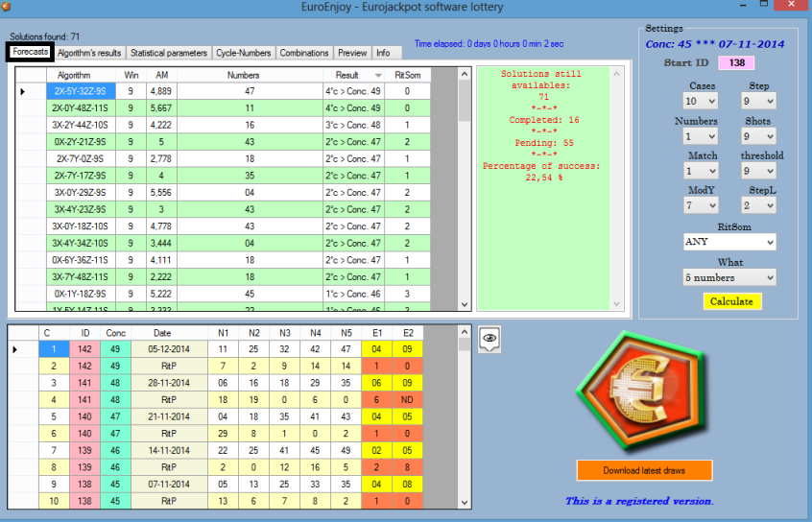
Task: Select algorithm row 3X-4Y-23Z-9S
Action: (82, 209)
